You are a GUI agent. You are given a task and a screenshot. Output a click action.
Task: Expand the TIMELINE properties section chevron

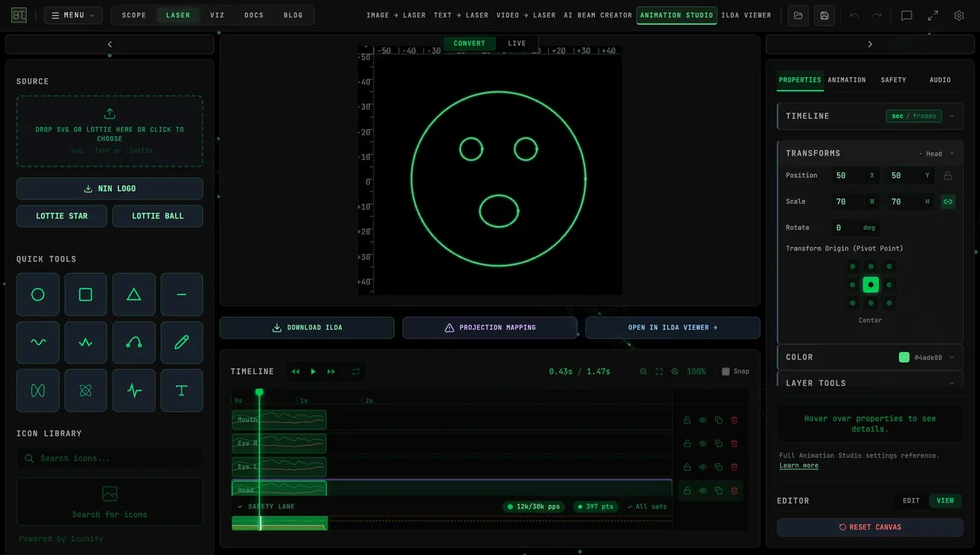[952, 116]
